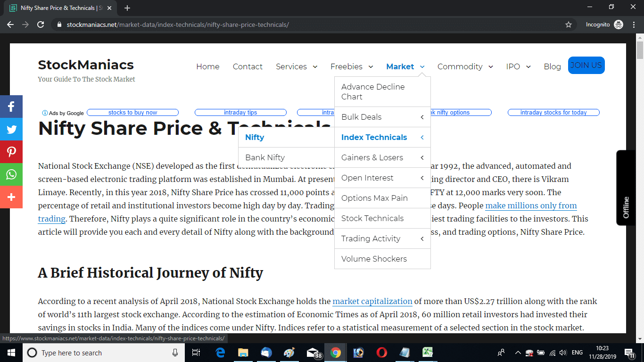Share the page on Twitter

(11, 129)
